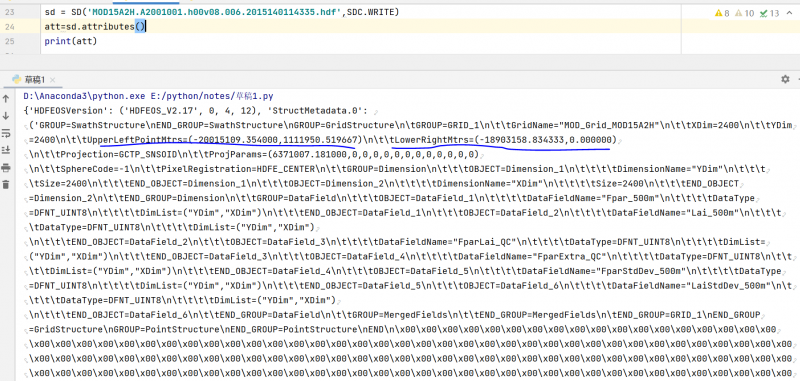Clear all console output with trash icon

[x=6, y=184]
